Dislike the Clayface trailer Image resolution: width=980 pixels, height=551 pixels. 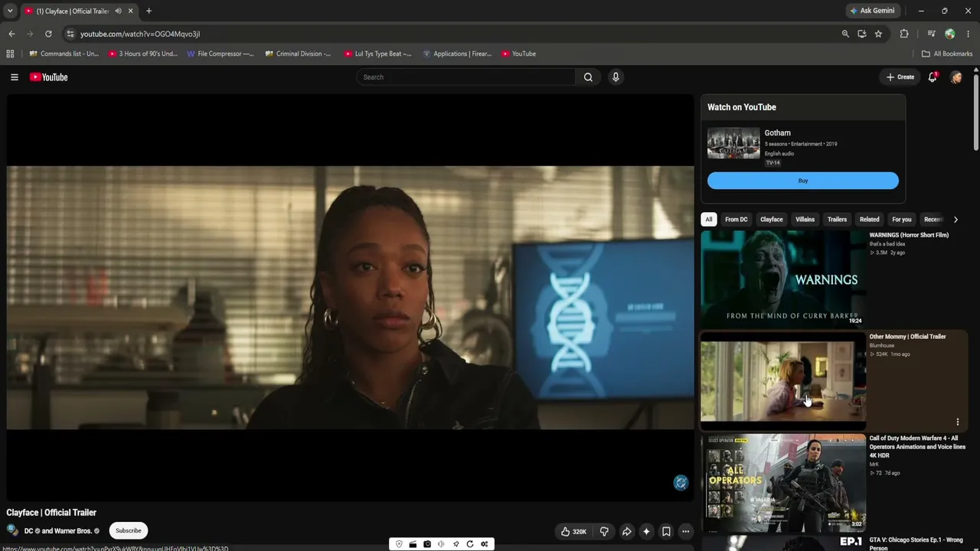[x=604, y=532]
